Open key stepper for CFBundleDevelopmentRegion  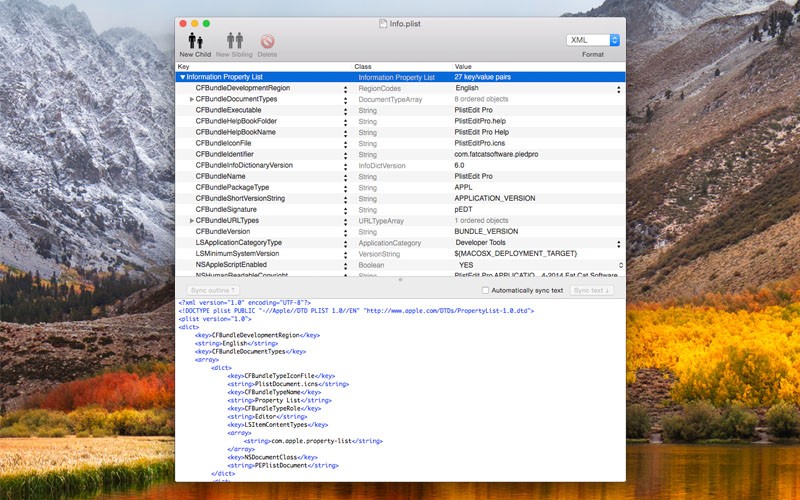(x=345, y=89)
